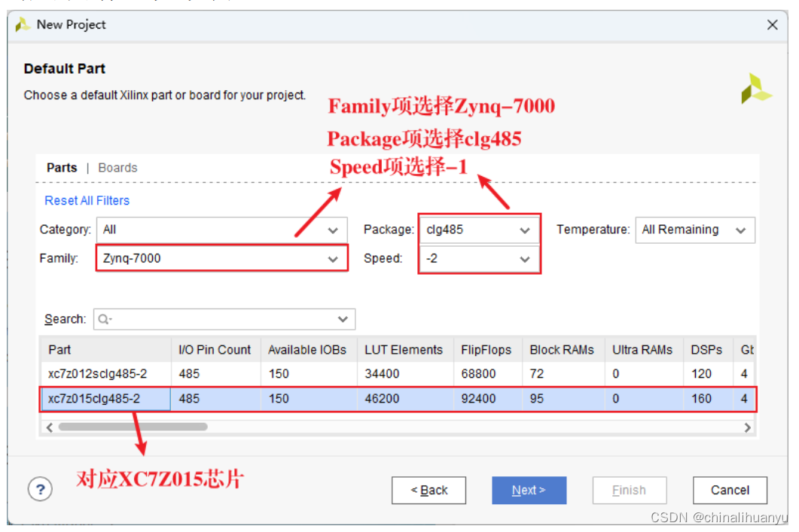Click LUT value 34400 cell
Viewport: 799px width, 532px height.
pos(405,374)
